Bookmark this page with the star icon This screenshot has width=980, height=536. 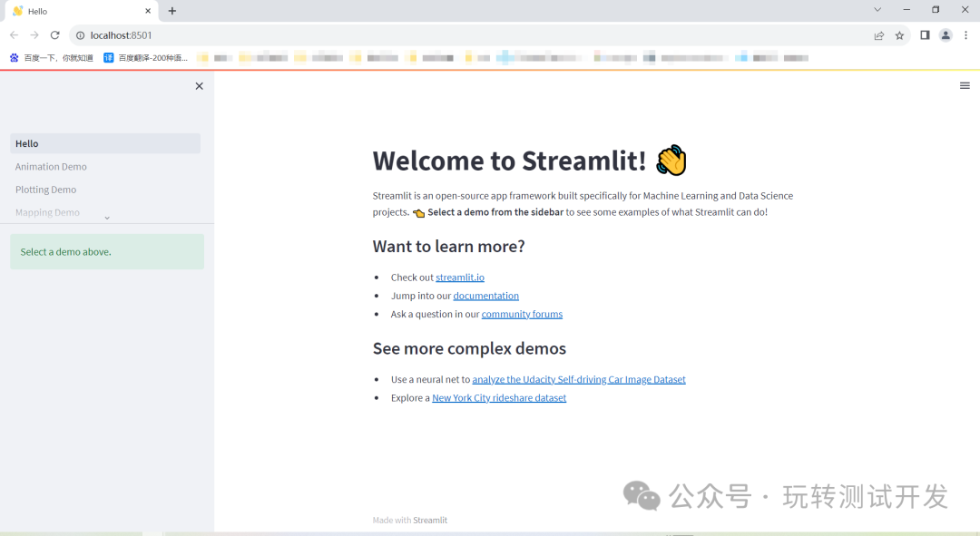click(x=899, y=35)
